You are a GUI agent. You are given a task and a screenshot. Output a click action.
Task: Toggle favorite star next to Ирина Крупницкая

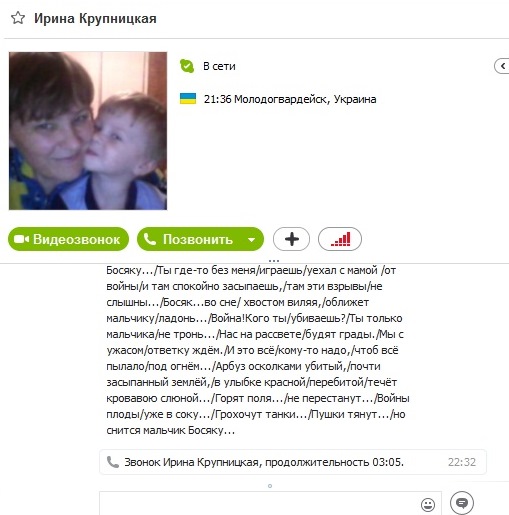[18, 18]
